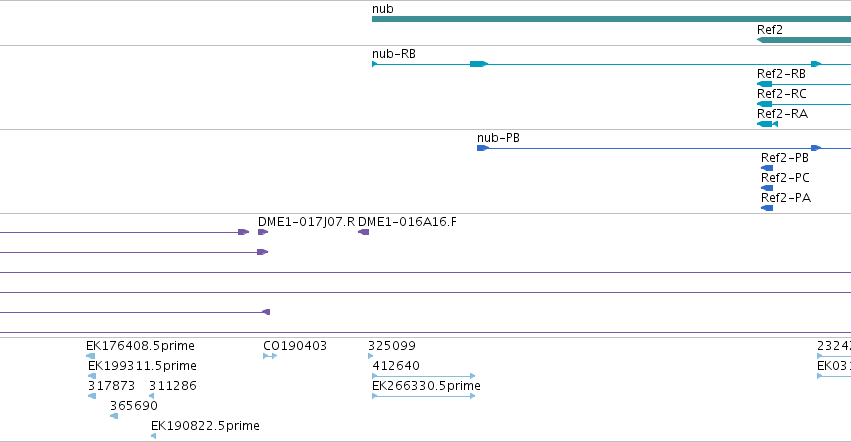
Task: Click the Ref2-PA protein glyph
Action: tap(767, 208)
